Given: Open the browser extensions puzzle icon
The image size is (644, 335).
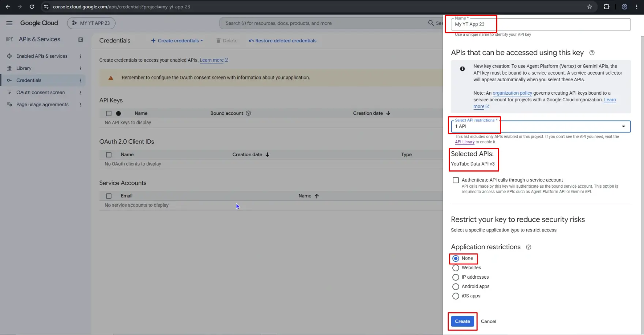Looking at the screenshot, I should point(607,7).
